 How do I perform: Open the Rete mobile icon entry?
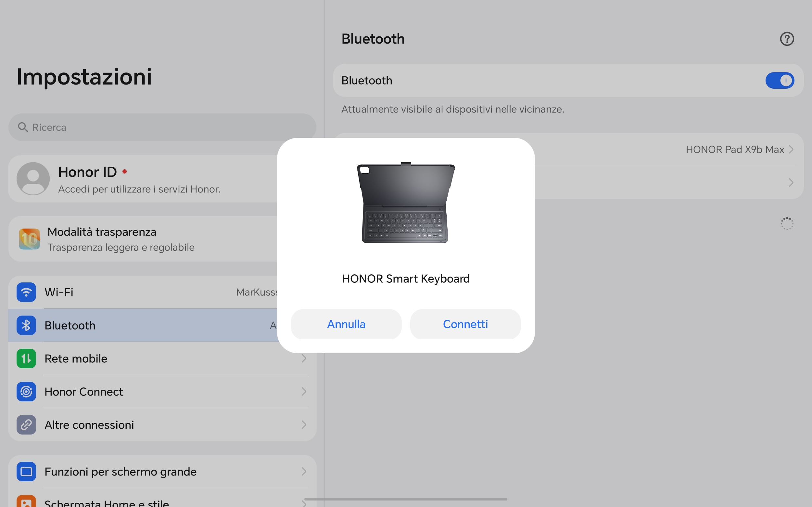click(x=26, y=358)
